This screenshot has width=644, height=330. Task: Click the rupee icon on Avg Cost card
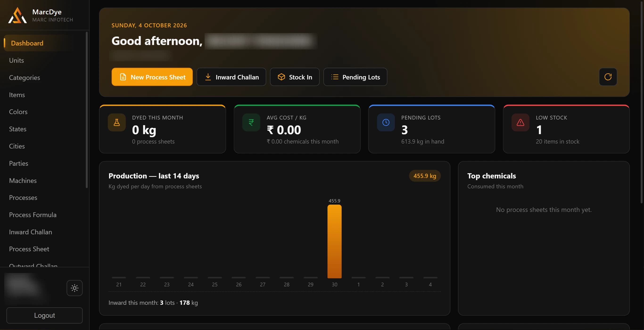251,123
